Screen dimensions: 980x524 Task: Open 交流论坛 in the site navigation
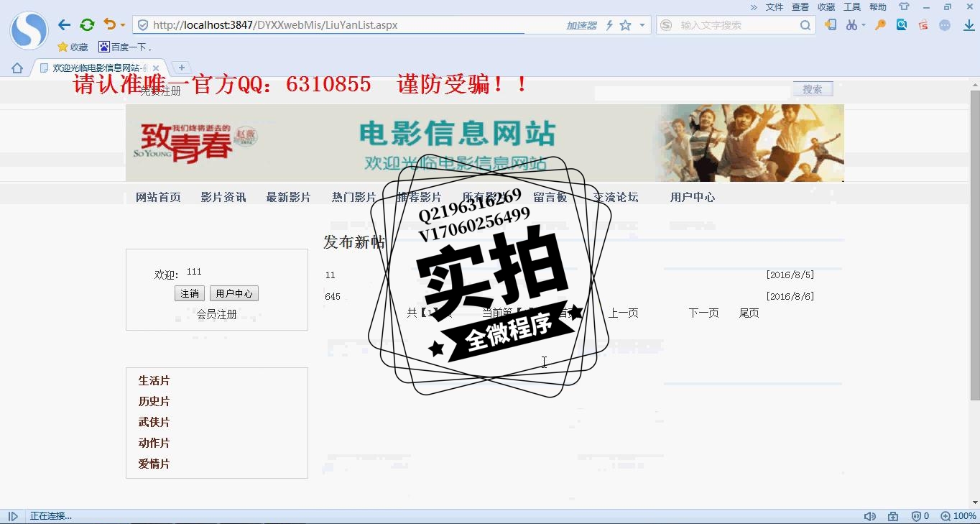[616, 197]
